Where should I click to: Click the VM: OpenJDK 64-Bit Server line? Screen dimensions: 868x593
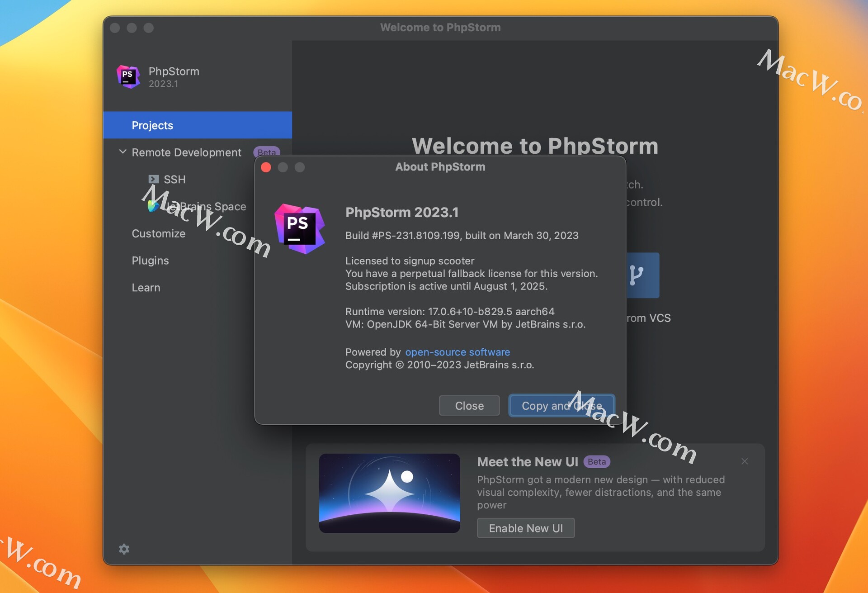[x=466, y=324]
